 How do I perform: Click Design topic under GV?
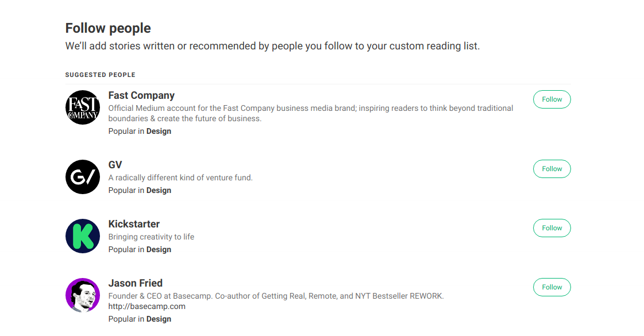159,190
